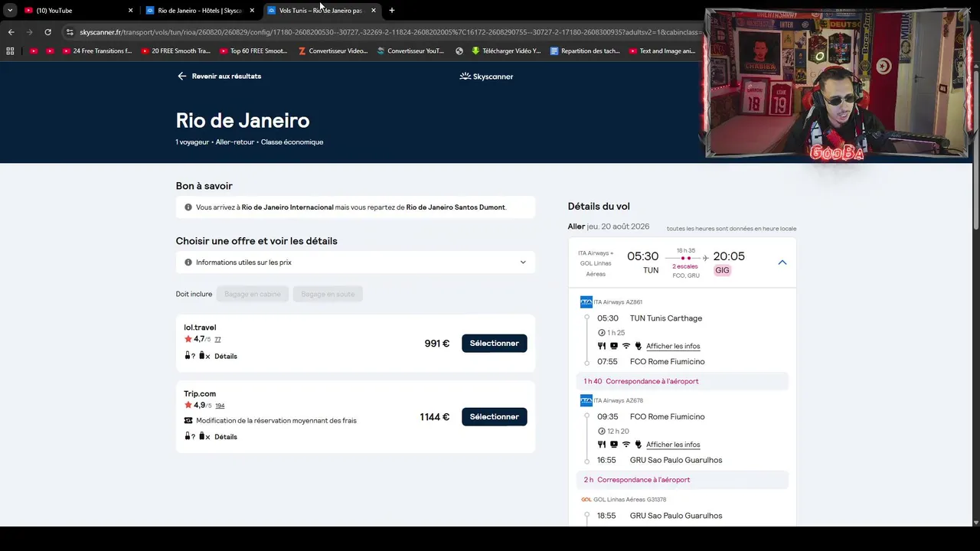Click power outlet icon for flight AZ678

click(x=638, y=445)
